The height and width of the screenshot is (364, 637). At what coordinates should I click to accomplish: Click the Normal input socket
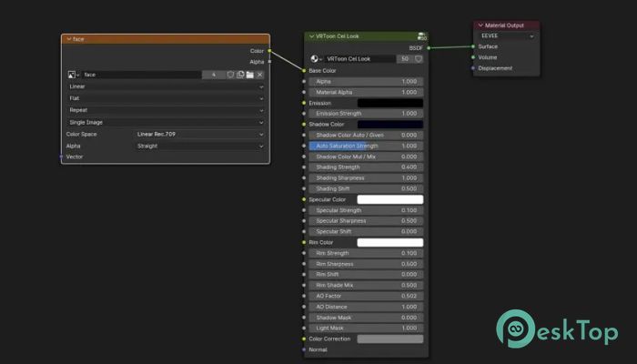[x=304, y=349]
